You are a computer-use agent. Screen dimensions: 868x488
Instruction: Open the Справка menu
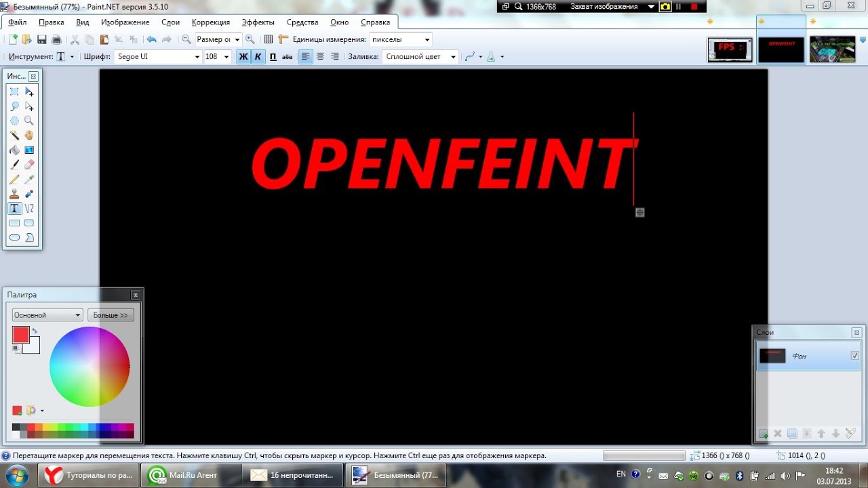(x=375, y=22)
